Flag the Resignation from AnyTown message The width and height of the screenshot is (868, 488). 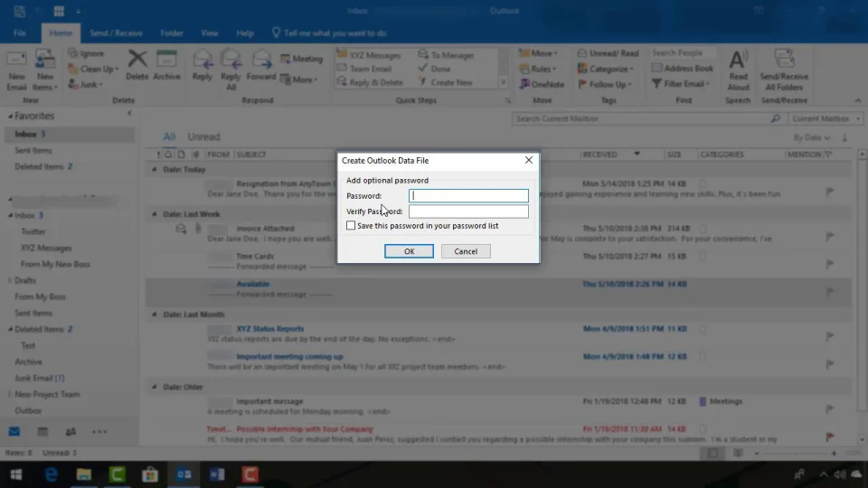[830, 192]
